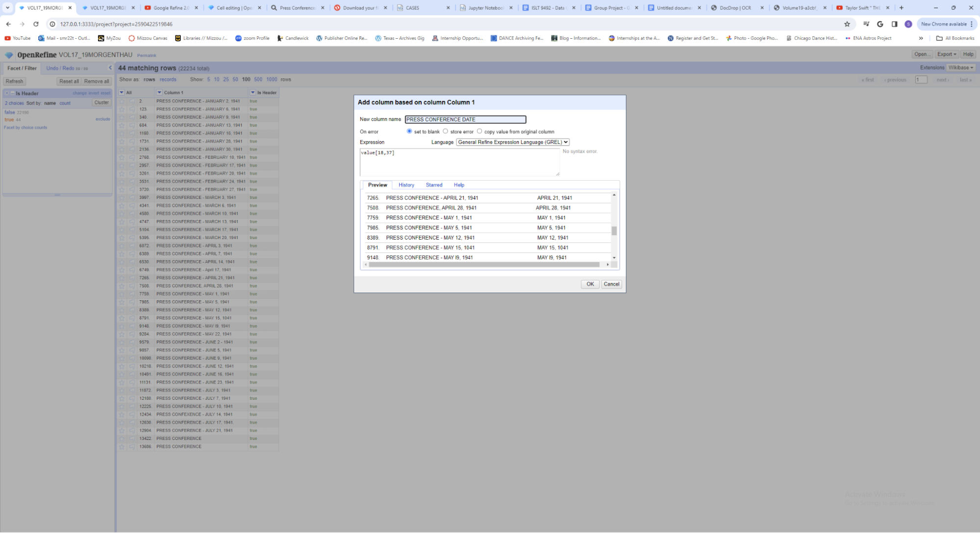Open Chrome media controls icon
Viewport: 980px width, 533px height.
866,24
